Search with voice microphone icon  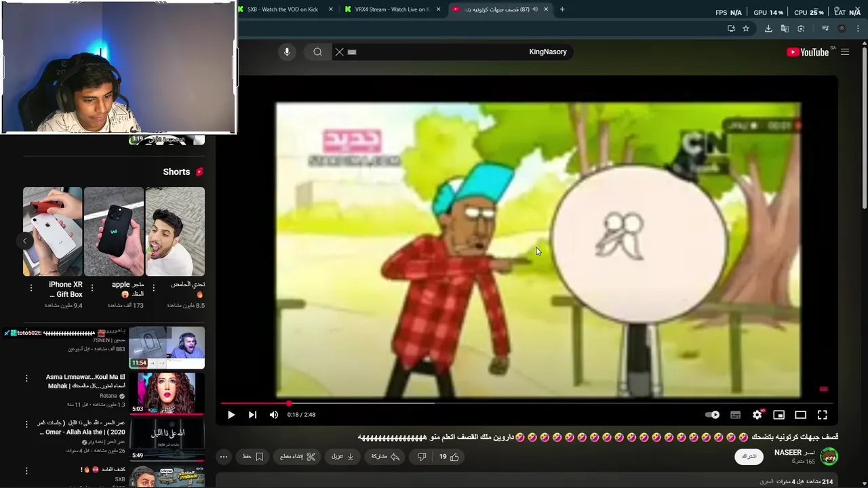[x=287, y=52]
